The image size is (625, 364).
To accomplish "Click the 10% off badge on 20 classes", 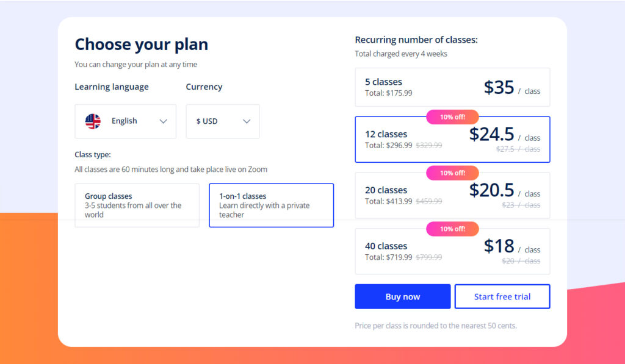I will tap(452, 173).
